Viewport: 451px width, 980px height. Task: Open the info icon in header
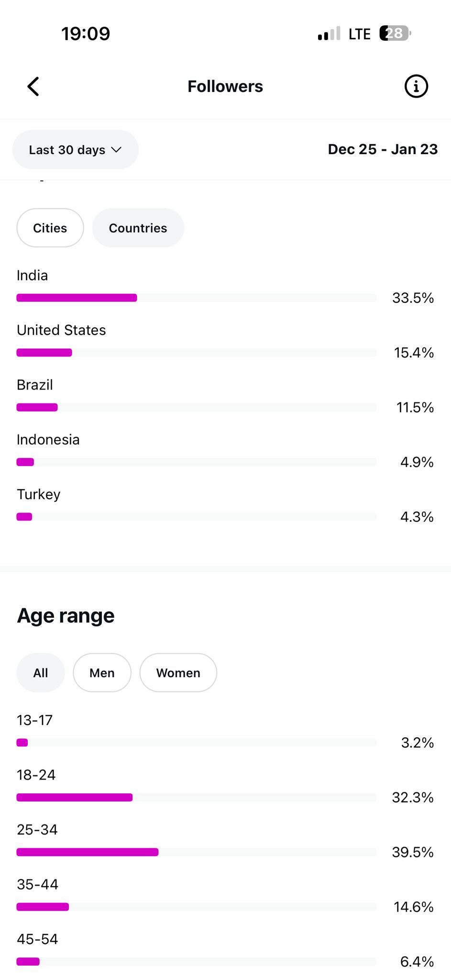tap(416, 87)
